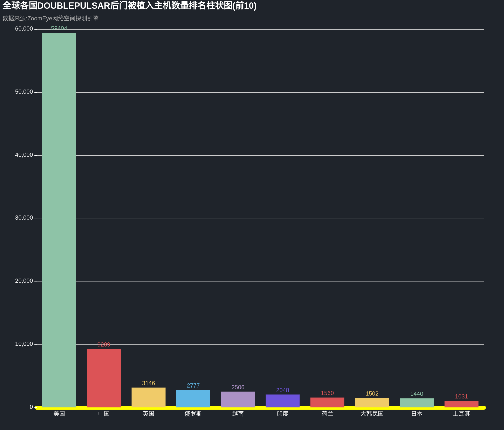Click the y-axis tick 20,000
504x430 pixels.
(x=24, y=281)
